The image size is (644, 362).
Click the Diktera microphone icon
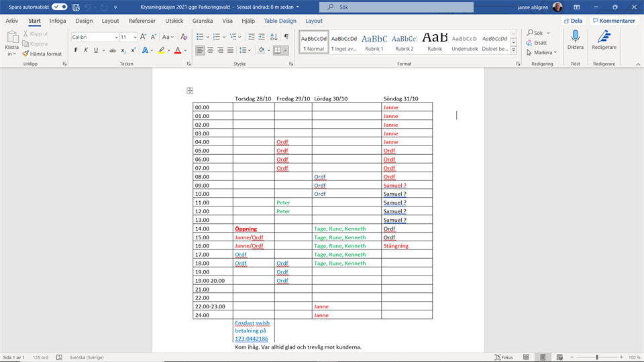tap(575, 40)
